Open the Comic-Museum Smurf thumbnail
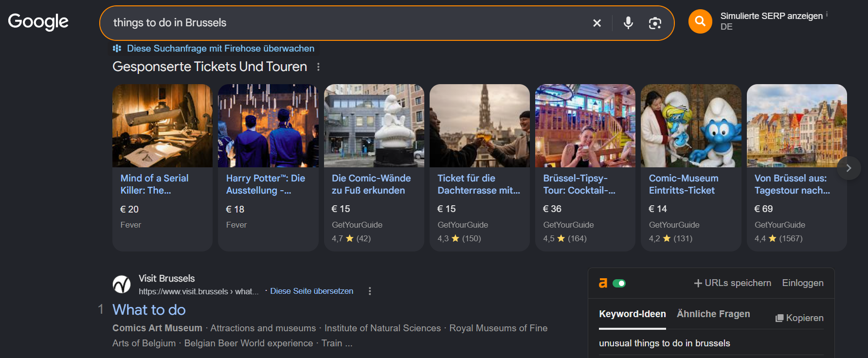 tap(691, 126)
